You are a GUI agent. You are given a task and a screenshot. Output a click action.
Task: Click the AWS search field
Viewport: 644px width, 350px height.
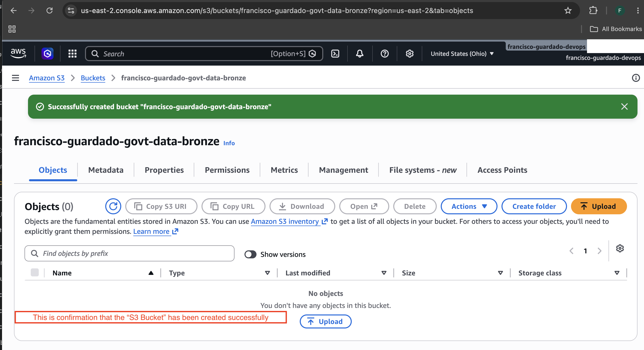[x=204, y=54]
